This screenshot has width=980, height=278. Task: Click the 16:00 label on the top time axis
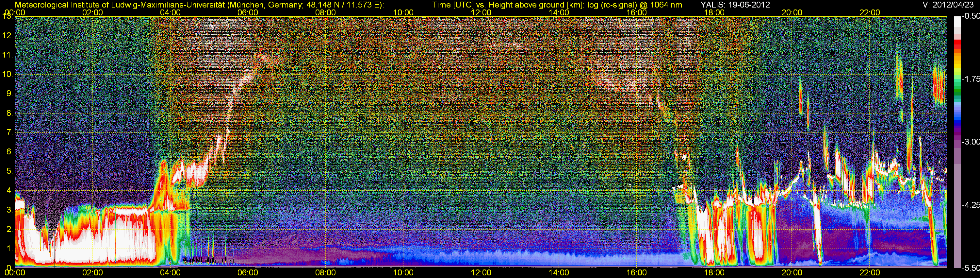[636, 12]
